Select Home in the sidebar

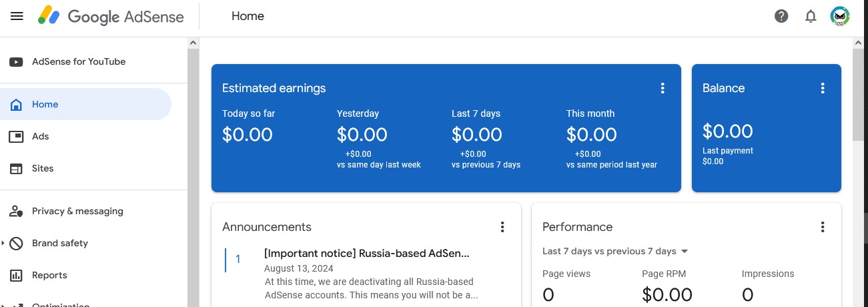(85, 104)
